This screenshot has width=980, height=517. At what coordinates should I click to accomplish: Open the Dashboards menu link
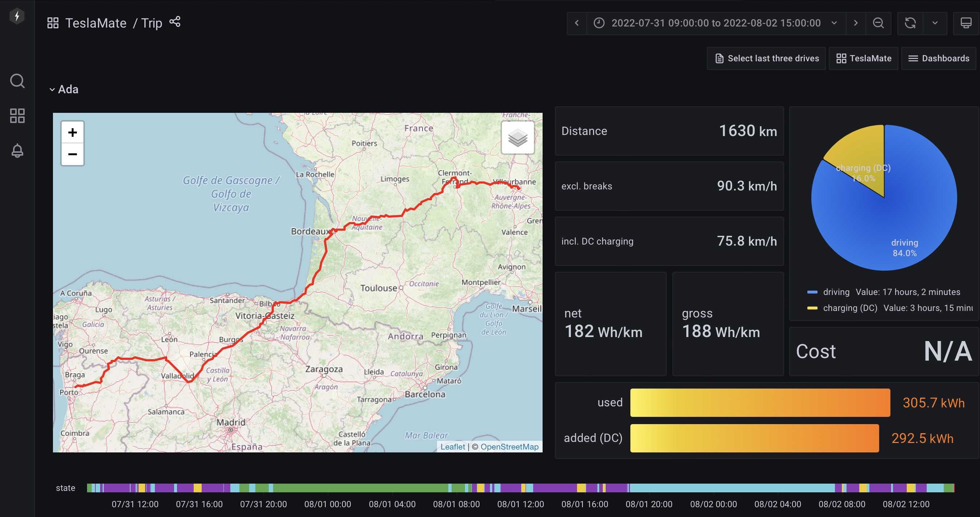(x=939, y=58)
